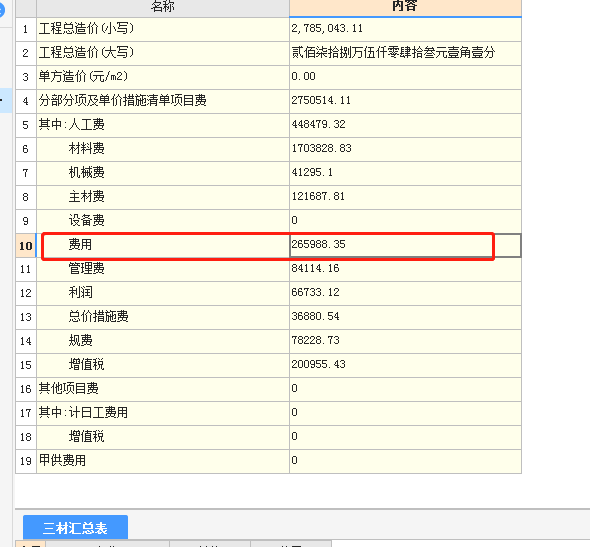Select the 单方造价(元/m2) name cell
590x547 pixels.
click(x=163, y=77)
